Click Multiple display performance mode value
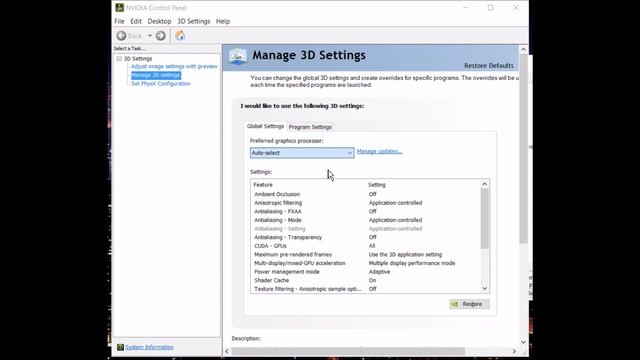This screenshot has height=360, width=640. [412, 263]
